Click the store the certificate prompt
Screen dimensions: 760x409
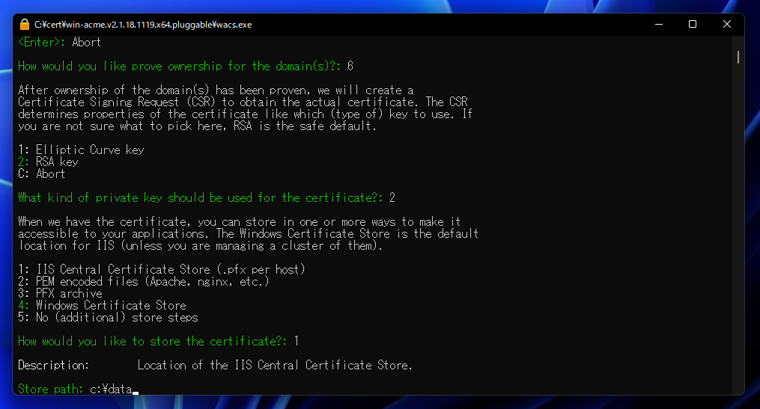(x=158, y=342)
